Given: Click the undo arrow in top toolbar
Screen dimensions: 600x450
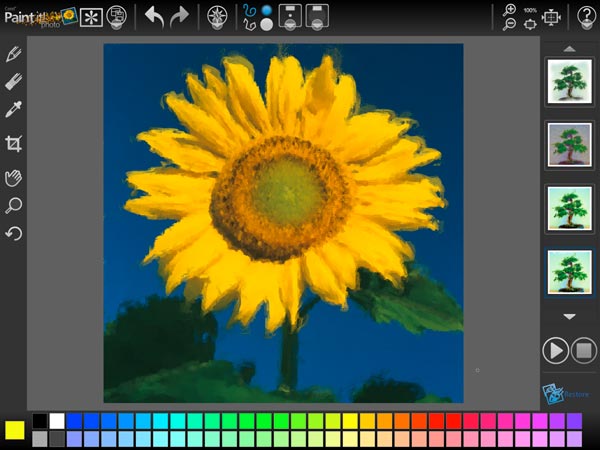Looking at the screenshot, I should 154,15.
